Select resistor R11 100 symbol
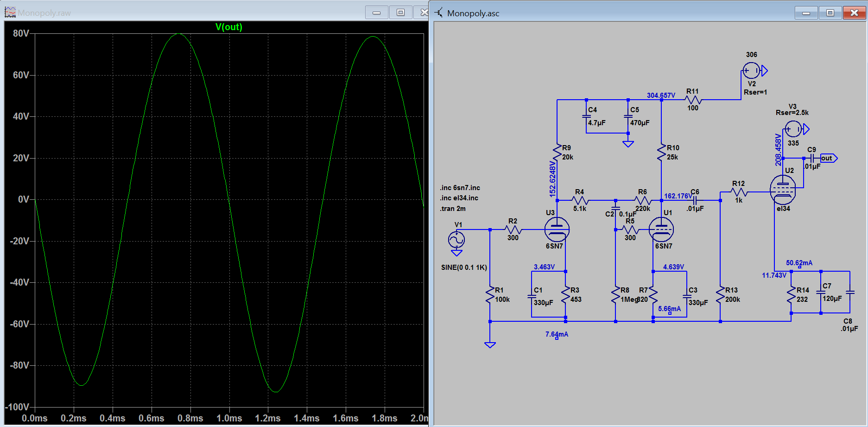Image resolution: width=868 pixels, height=427 pixels. 693,100
